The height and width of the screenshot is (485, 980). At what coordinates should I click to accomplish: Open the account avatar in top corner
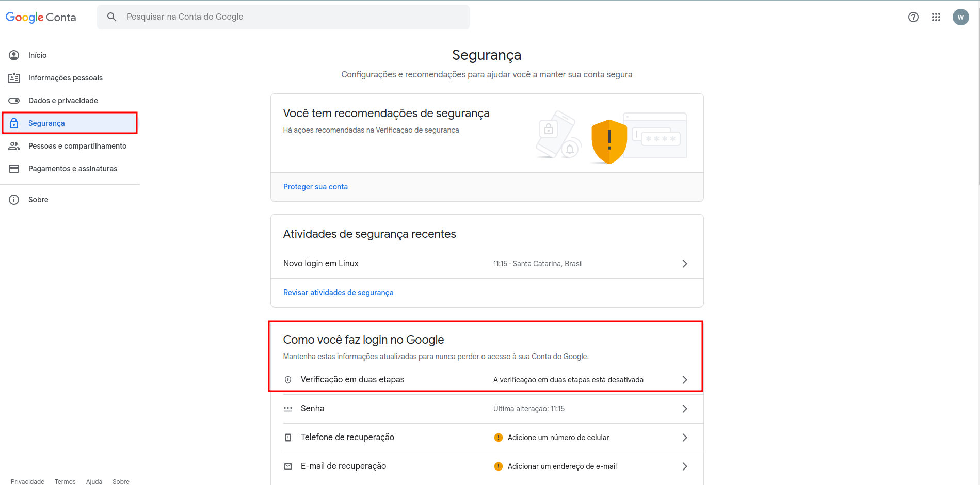coord(960,17)
